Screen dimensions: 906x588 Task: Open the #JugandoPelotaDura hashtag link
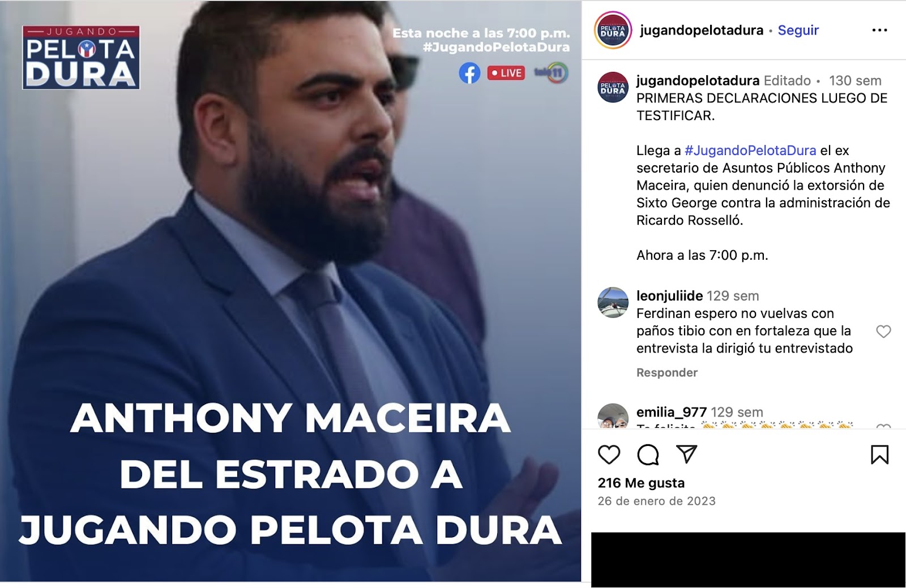(750, 150)
